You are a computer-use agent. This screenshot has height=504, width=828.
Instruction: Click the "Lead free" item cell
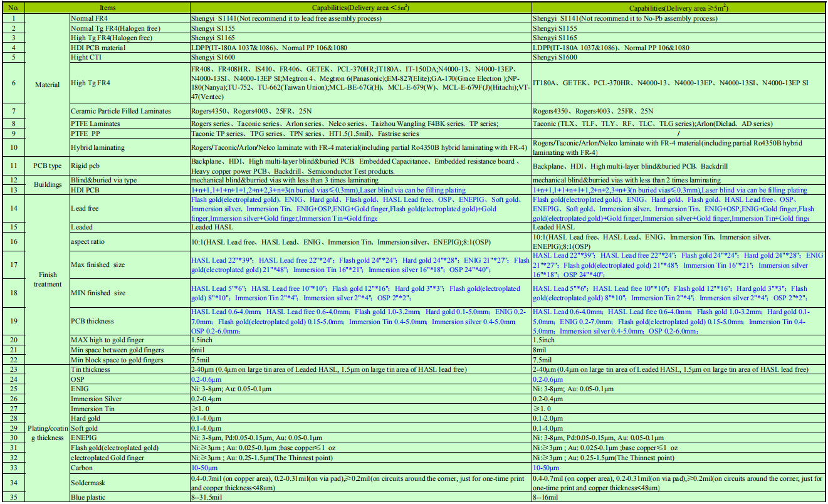click(128, 208)
